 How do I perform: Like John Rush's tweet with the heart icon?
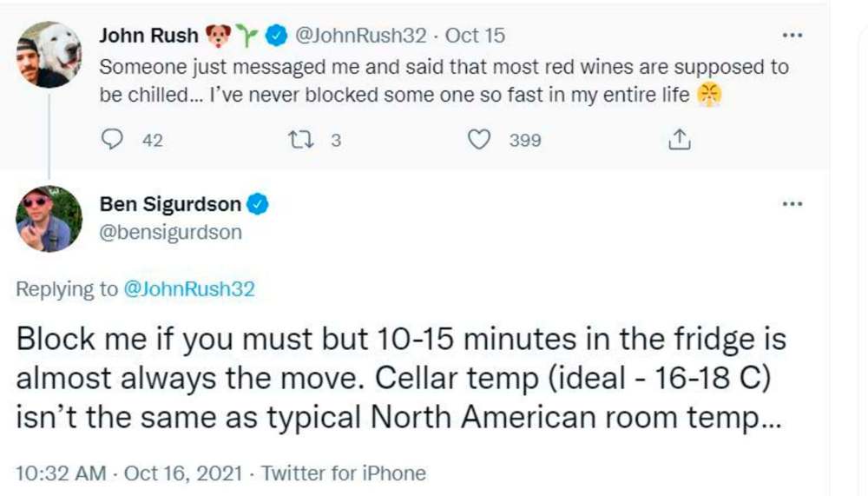pos(480,139)
